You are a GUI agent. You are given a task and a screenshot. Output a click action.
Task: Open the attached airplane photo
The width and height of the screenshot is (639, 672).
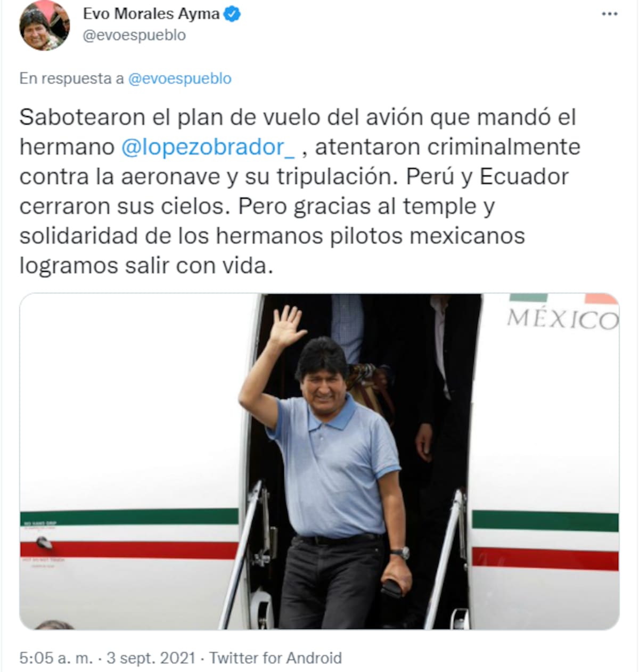coord(319,461)
